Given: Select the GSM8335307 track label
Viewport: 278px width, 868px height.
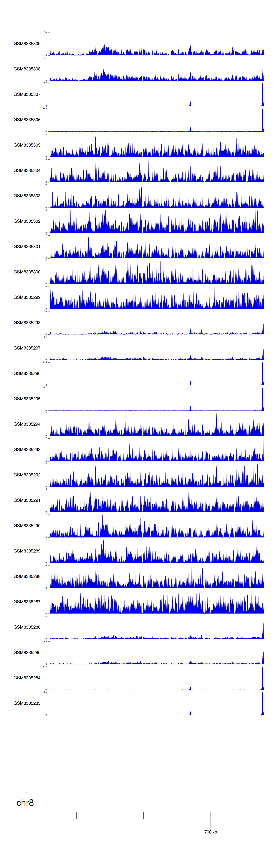Looking at the screenshot, I should point(27,94).
